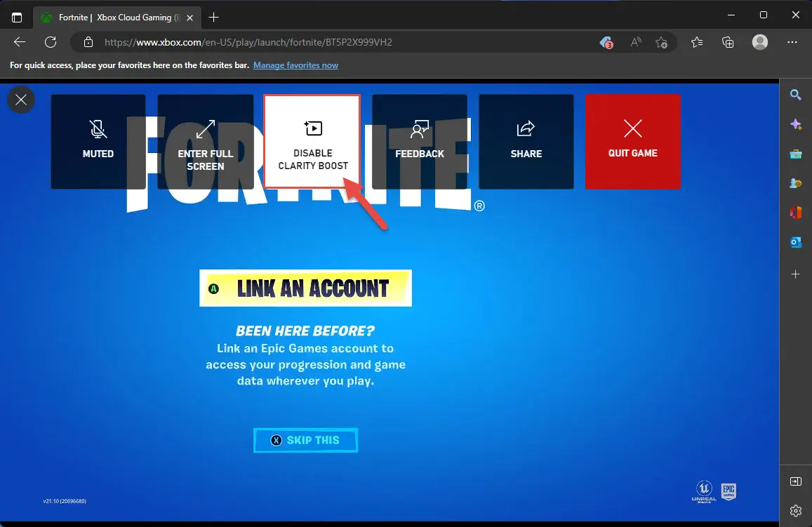Open sidebar Games icon

pyautogui.click(x=796, y=183)
